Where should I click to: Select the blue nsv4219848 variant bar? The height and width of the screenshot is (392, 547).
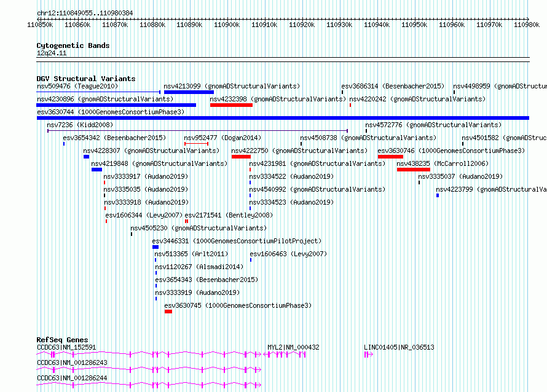[96, 170]
